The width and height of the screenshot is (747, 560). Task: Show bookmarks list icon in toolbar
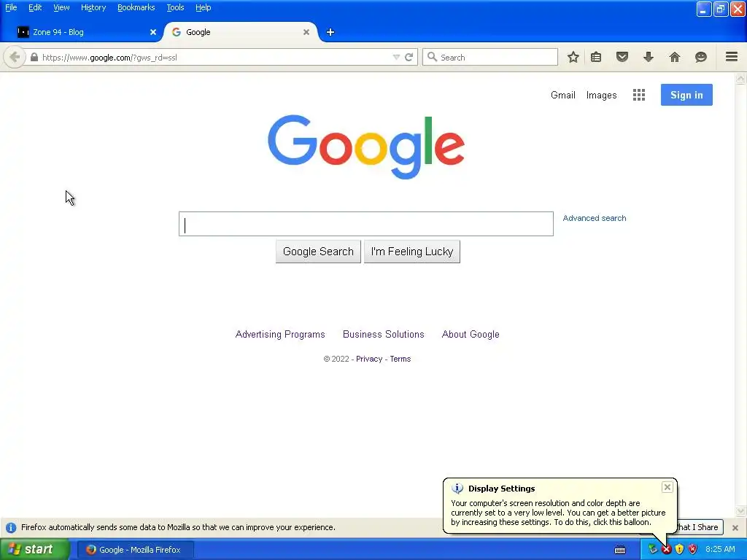596,57
